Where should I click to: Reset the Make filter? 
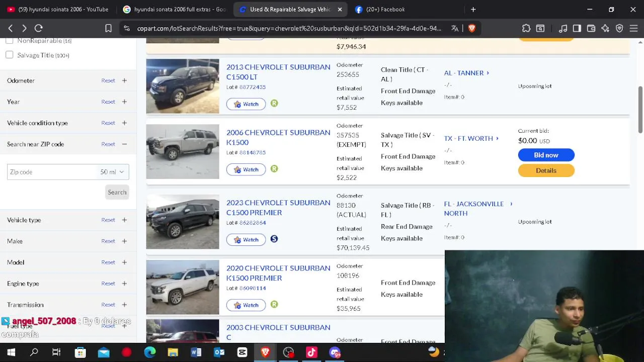(108, 241)
